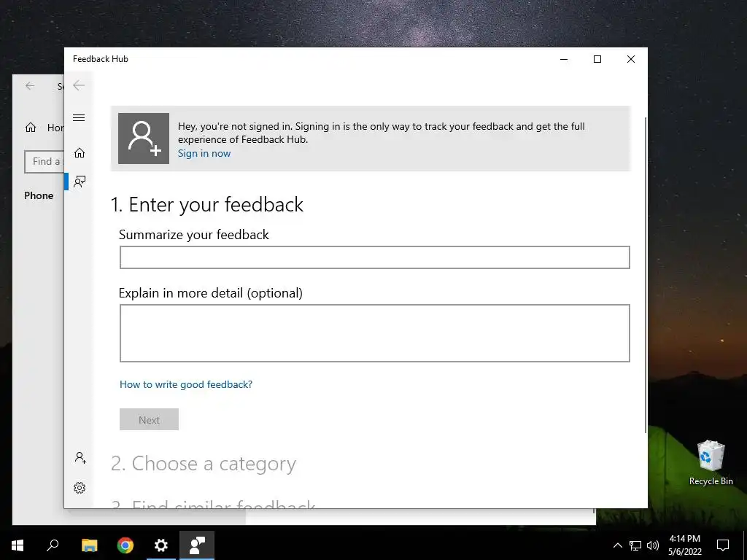This screenshot has height=560, width=747.
Task: Select Phone heading in Settings window
Action: [39, 195]
